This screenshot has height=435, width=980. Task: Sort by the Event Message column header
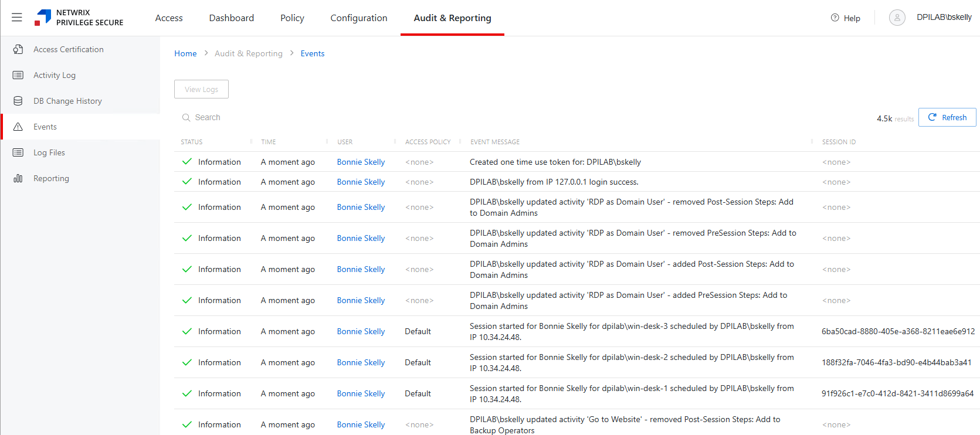(495, 142)
